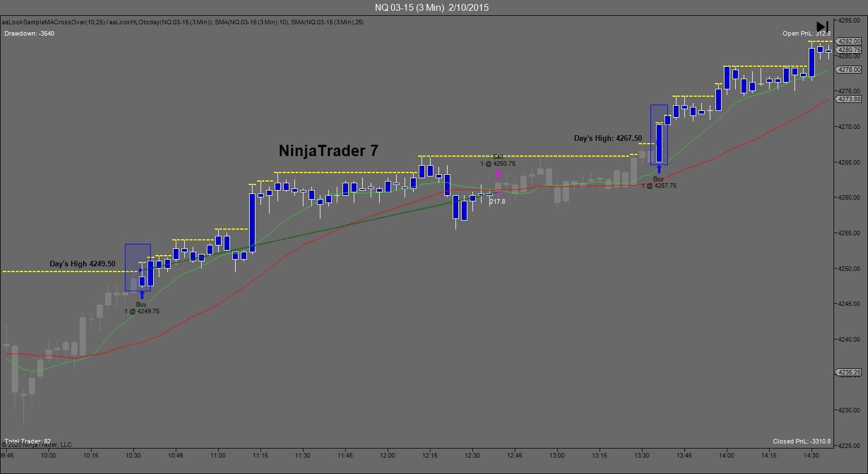868x474 pixels.
Task: Click the 4230.00 price axis label
Action: point(850,410)
